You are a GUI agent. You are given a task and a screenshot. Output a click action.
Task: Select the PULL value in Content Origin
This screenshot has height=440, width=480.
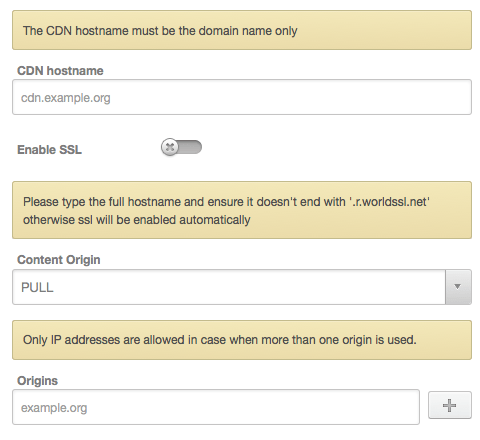[37, 287]
